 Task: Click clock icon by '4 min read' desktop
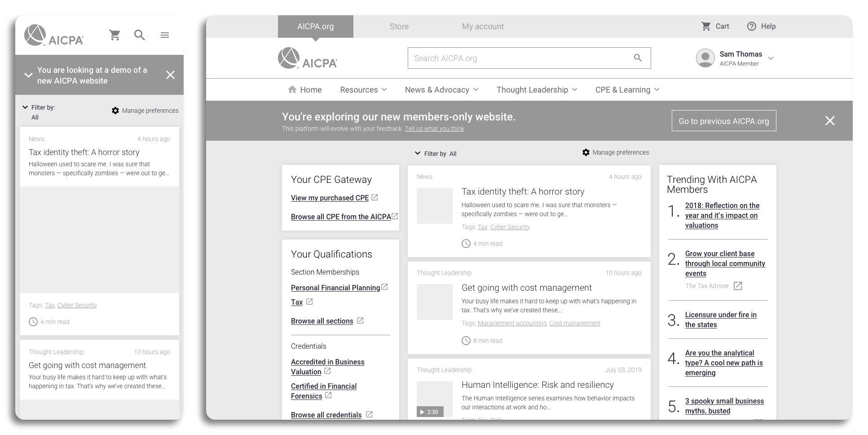[x=466, y=244]
